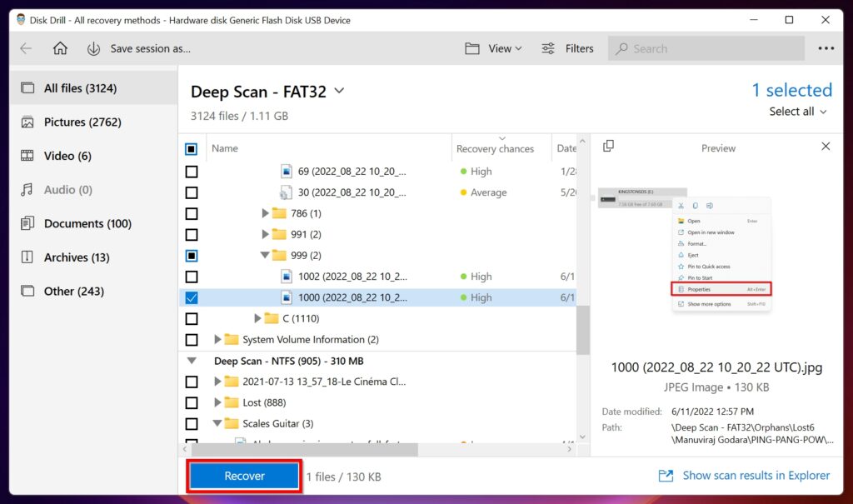
Task: Click the Recover button
Action: pos(243,476)
